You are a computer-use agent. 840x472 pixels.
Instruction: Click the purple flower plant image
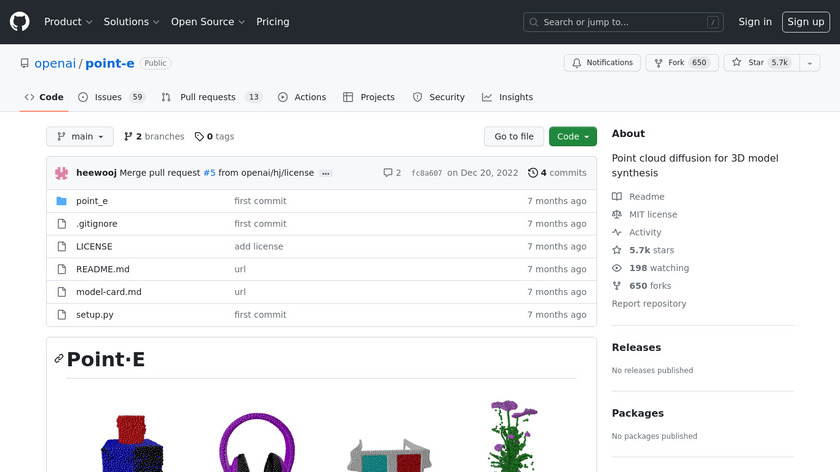[x=512, y=436]
